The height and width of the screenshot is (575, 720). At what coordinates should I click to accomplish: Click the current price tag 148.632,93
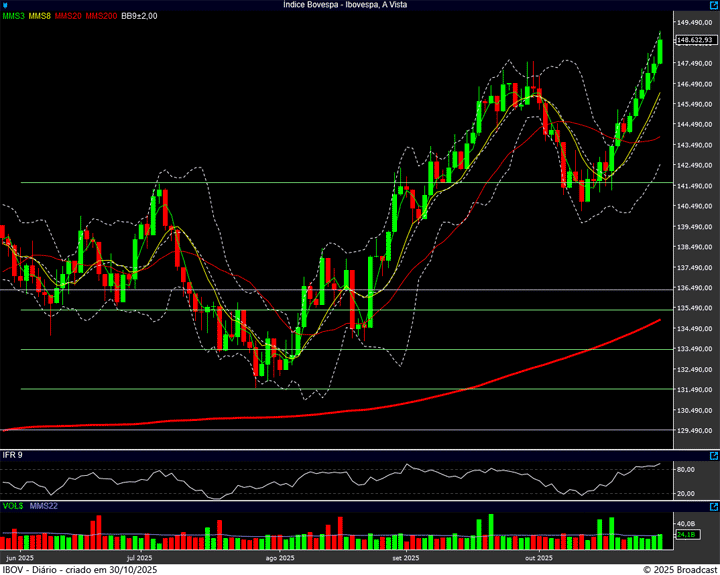coord(693,40)
